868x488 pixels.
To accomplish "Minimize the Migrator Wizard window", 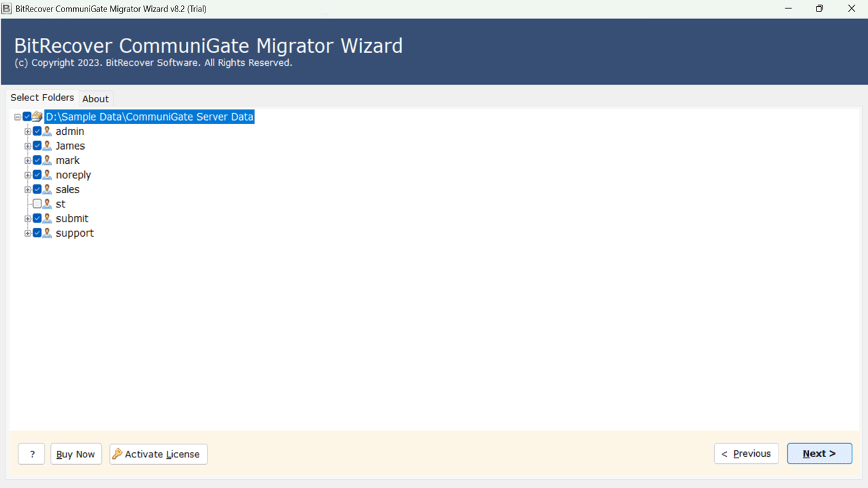I will 789,9.
